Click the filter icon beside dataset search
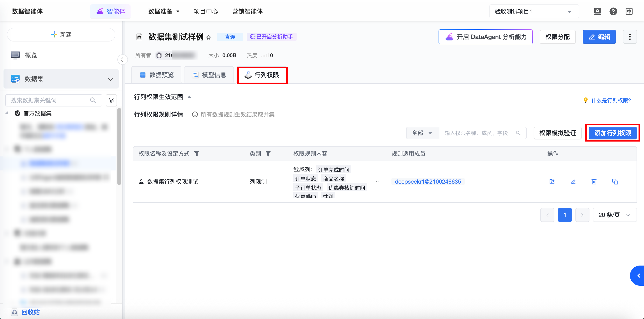The width and height of the screenshot is (644, 319). (111, 100)
